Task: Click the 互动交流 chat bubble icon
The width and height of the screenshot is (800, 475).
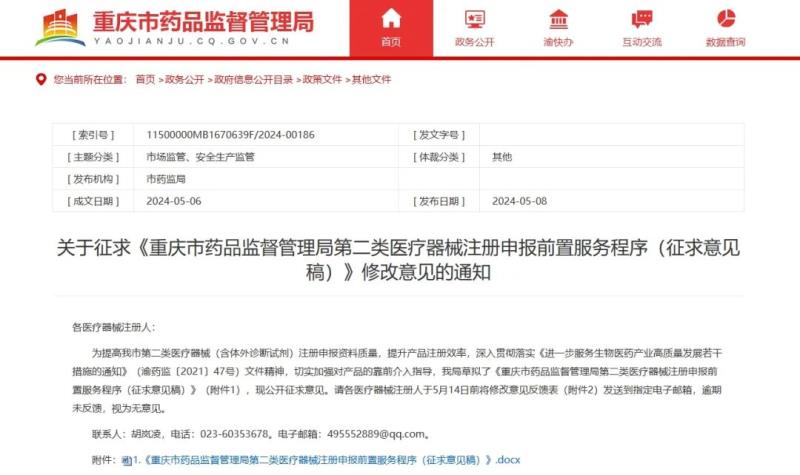Action: tap(642, 18)
